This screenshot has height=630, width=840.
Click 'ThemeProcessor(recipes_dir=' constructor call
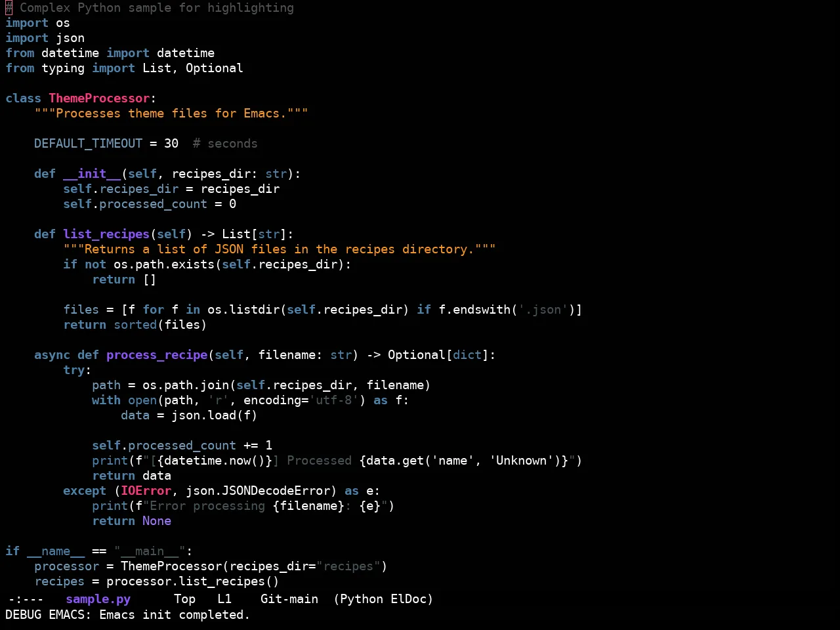coord(218,566)
